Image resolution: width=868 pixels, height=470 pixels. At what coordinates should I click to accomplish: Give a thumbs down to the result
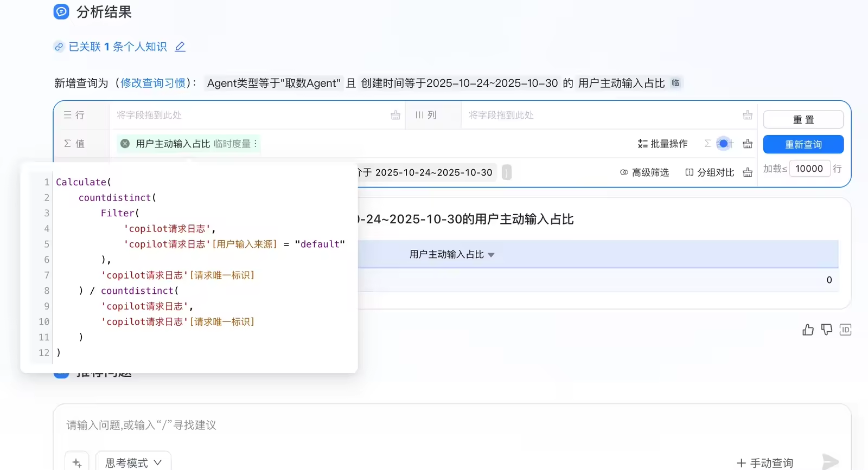coord(827,330)
